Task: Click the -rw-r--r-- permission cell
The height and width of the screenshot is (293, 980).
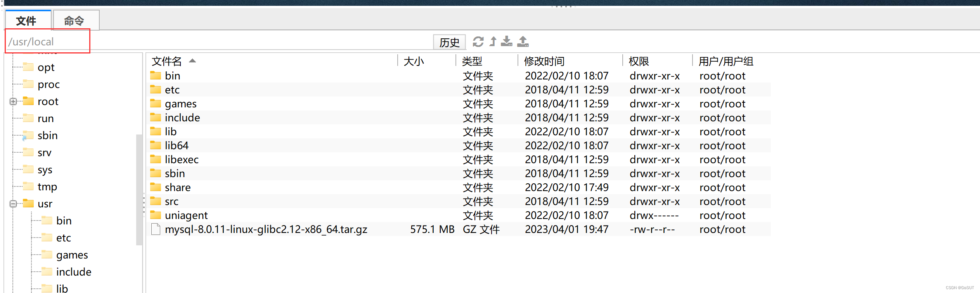Action: point(652,229)
